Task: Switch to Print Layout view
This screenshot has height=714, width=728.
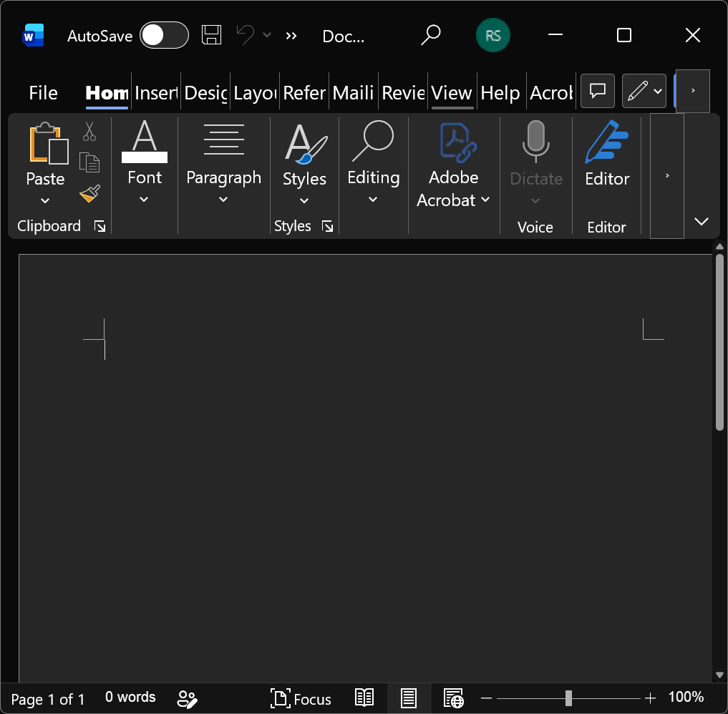Action: 409,698
